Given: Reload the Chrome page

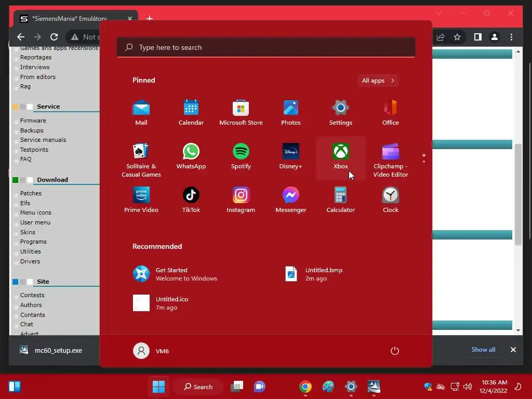Looking at the screenshot, I should tap(54, 37).
